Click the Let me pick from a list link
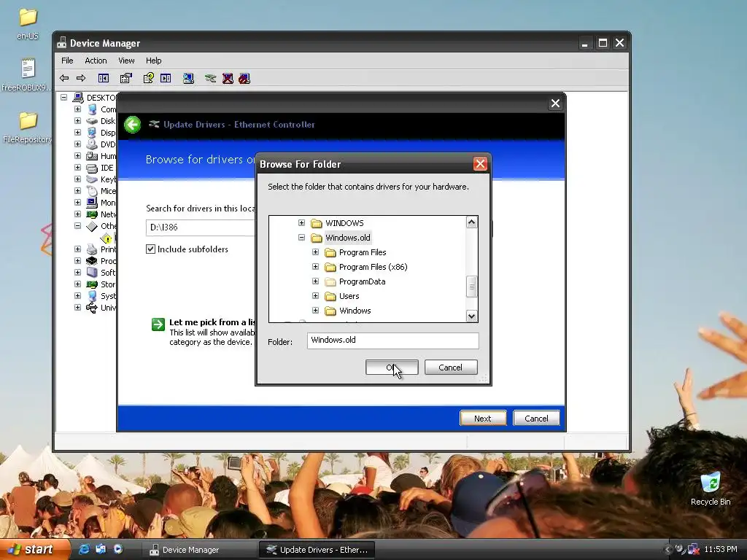747x560 pixels. (212, 322)
